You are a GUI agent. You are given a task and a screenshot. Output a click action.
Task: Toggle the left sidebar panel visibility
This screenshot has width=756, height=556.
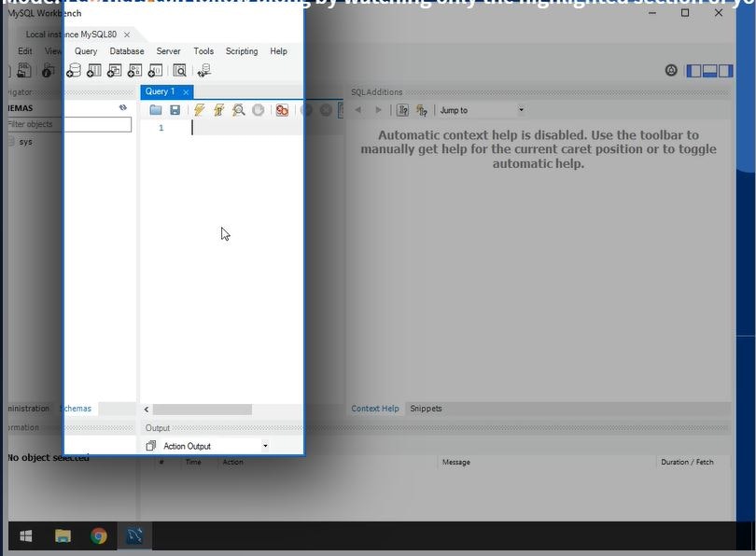coord(693,70)
